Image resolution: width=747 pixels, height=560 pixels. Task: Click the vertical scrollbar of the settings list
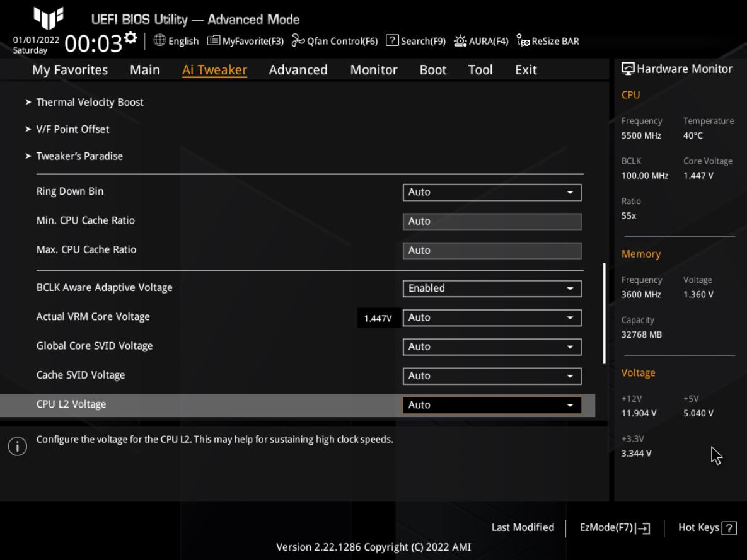click(604, 313)
